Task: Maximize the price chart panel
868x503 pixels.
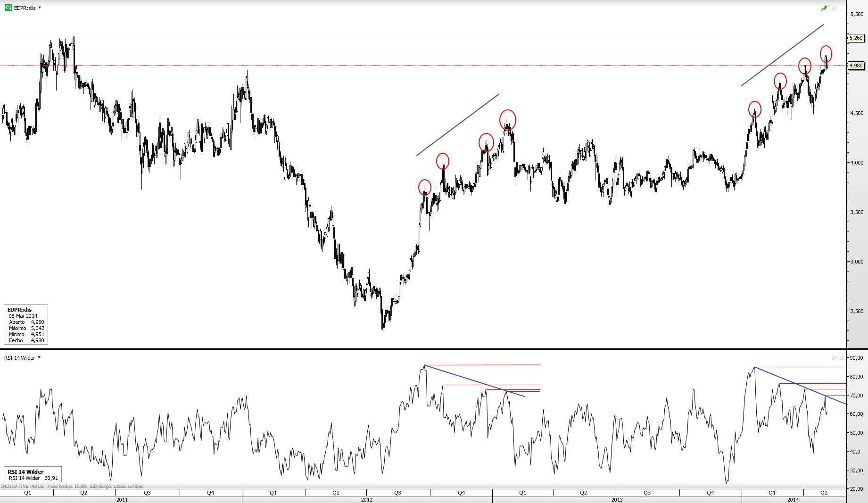Action: (834, 8)
